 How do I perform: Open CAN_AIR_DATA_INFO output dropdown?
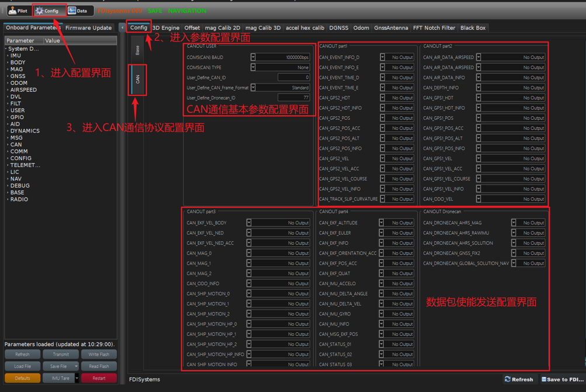pyautogui.click(x=478, y=77)
